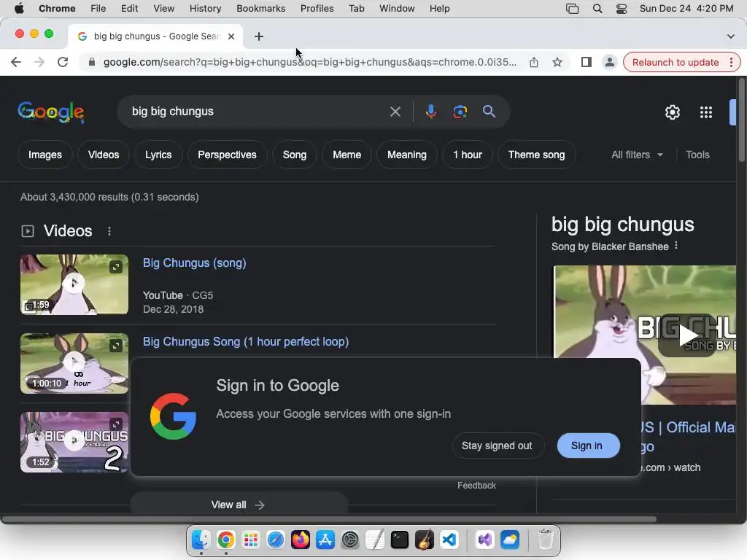Open Firefox from the dock
The width and height of the screenshot is (747, 560).
300,540
